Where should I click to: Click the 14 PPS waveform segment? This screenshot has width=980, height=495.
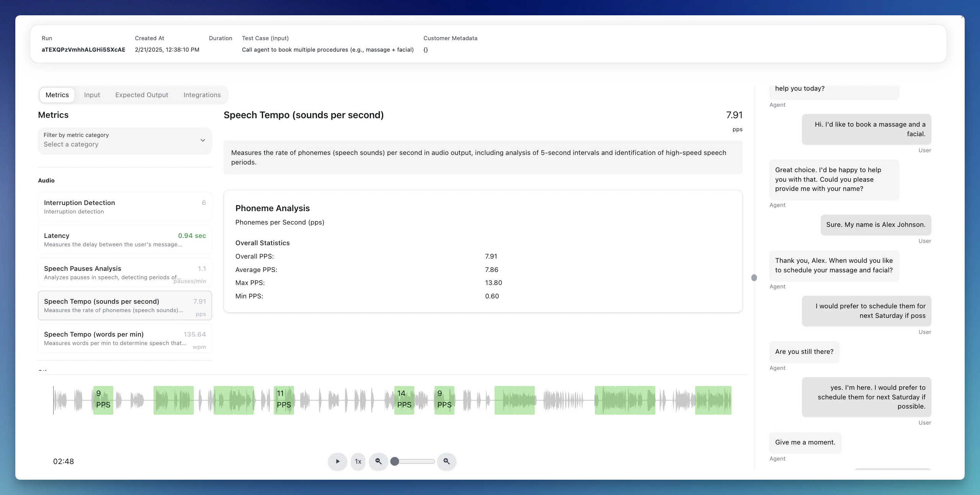tap(404, 400)
